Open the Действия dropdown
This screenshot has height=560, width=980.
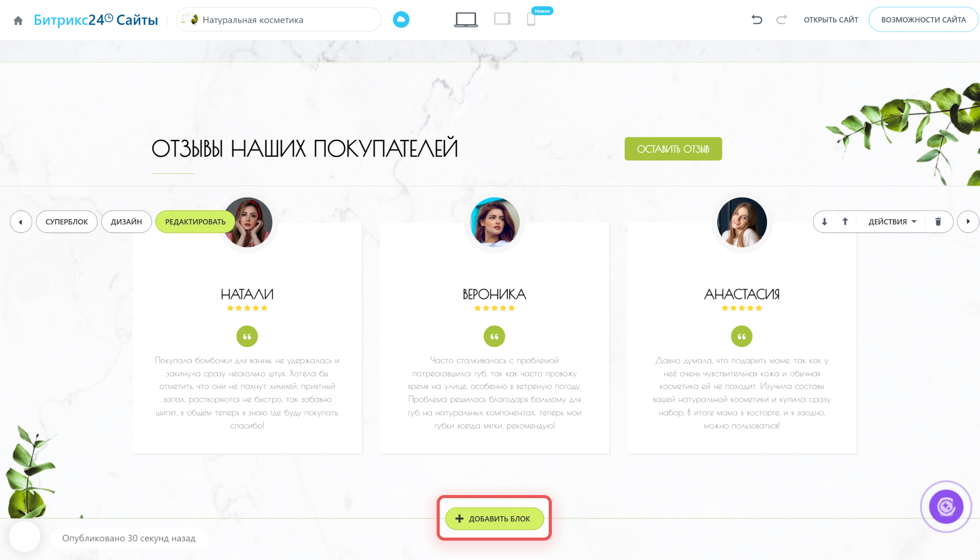[x=892, y=222]
